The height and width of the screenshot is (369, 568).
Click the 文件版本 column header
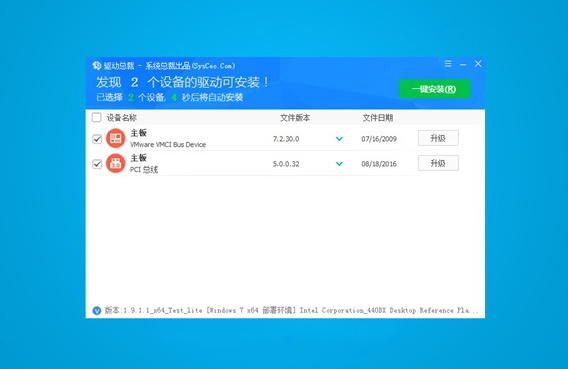295,118
